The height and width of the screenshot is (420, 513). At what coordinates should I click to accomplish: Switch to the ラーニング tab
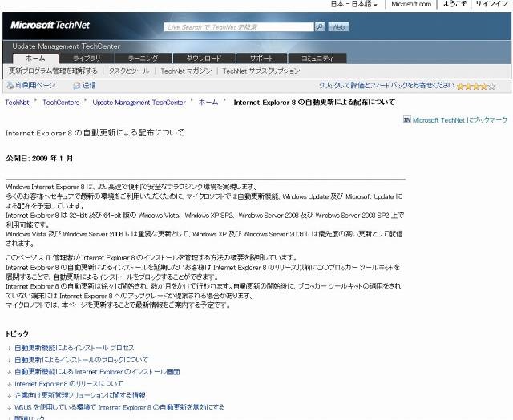[x=143, y=59]
